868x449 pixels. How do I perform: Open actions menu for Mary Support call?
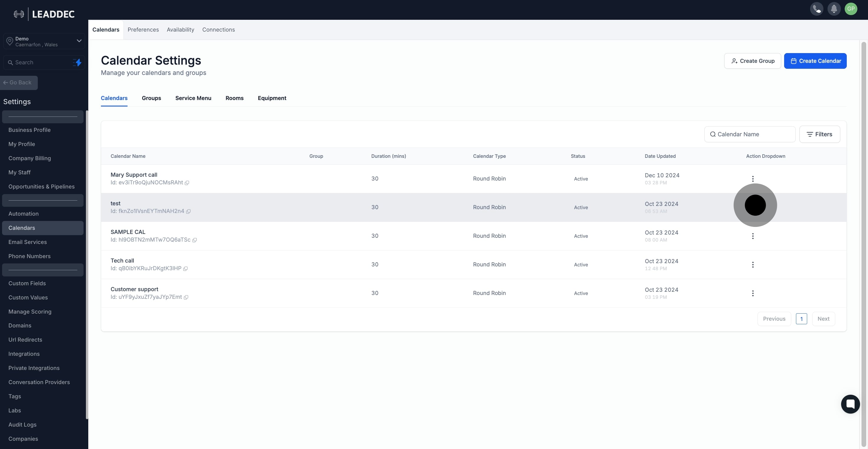pyautogui.click(x=753, y=179)
